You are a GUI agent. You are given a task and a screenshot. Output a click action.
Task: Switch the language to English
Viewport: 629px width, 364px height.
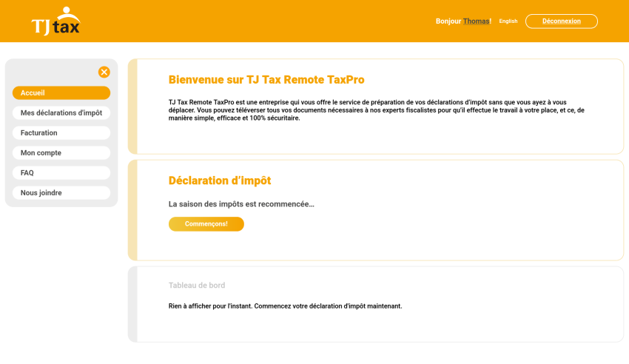click(x=508, y=21)
